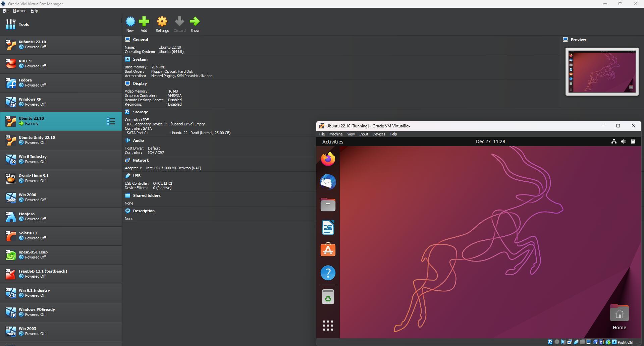Open the System details section header
Image resolution: width=644 pixels, height=346 pixels.
click(x=140, y=59)
